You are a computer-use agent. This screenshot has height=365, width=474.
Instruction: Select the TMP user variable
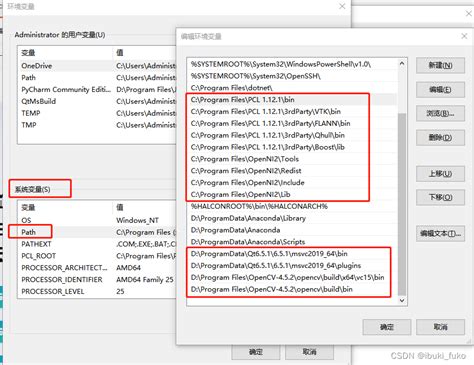click(97, 125)
